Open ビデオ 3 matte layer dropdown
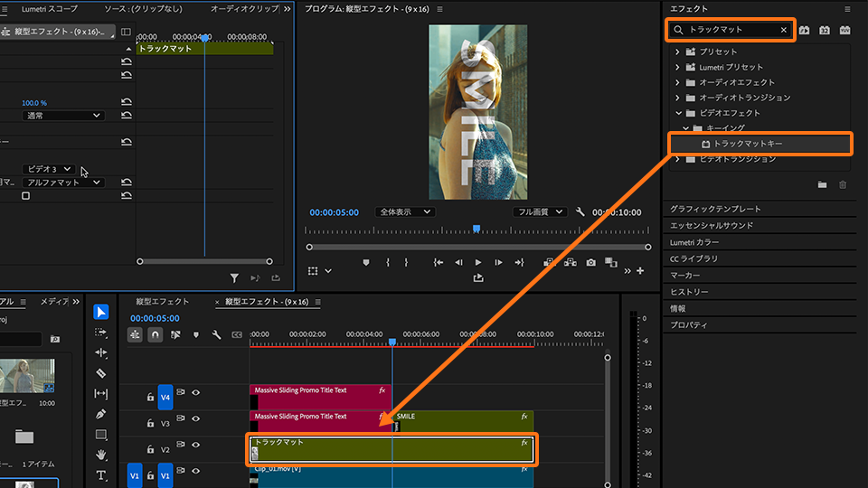 (48, 169)
